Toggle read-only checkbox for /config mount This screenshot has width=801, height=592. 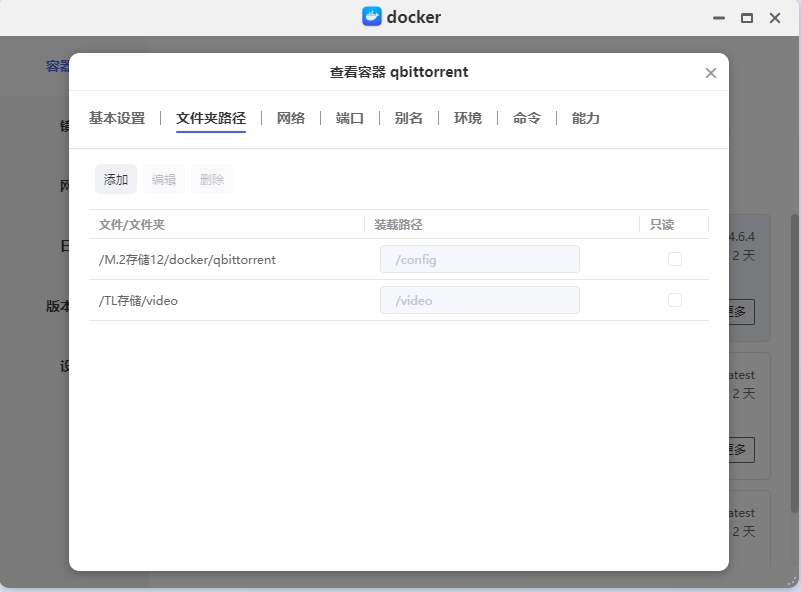click(x=675, y=259)
